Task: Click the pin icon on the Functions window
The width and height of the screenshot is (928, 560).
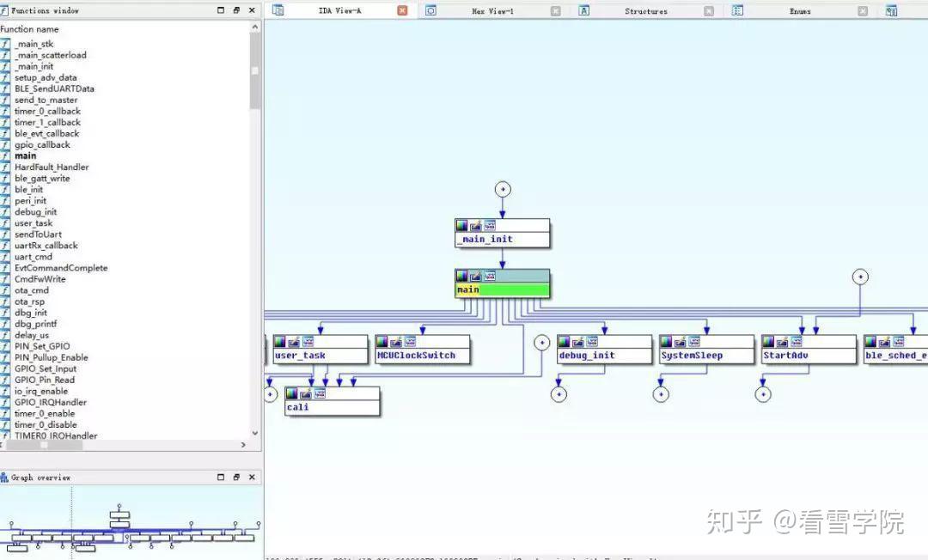Action: pyautogui.click(x=235, y=9)
